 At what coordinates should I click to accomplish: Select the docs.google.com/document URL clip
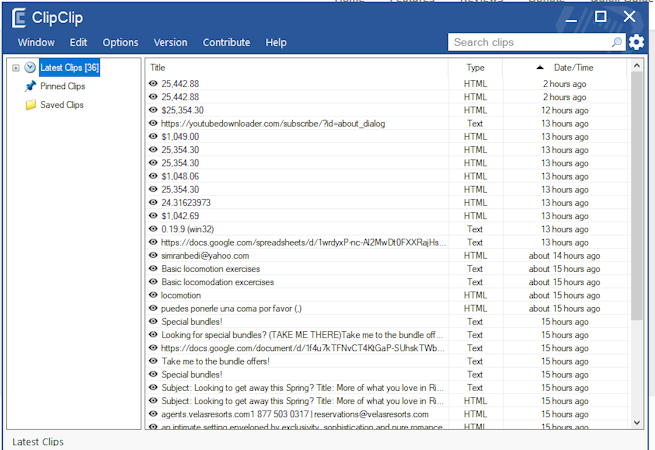point(303,348)
